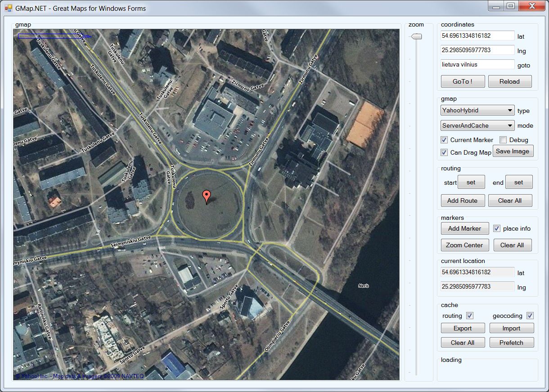Focus the goto field containing lietuva vilnius
549x392 pixels.
click(477, 64)
